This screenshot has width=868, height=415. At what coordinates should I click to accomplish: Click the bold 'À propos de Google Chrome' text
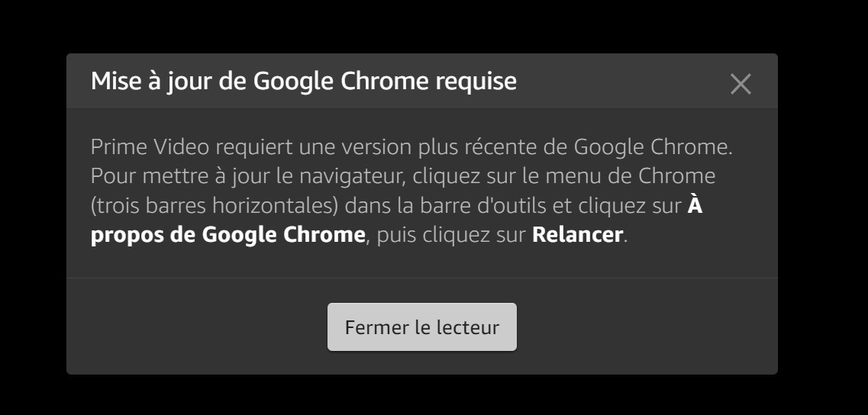click(227, 234)
